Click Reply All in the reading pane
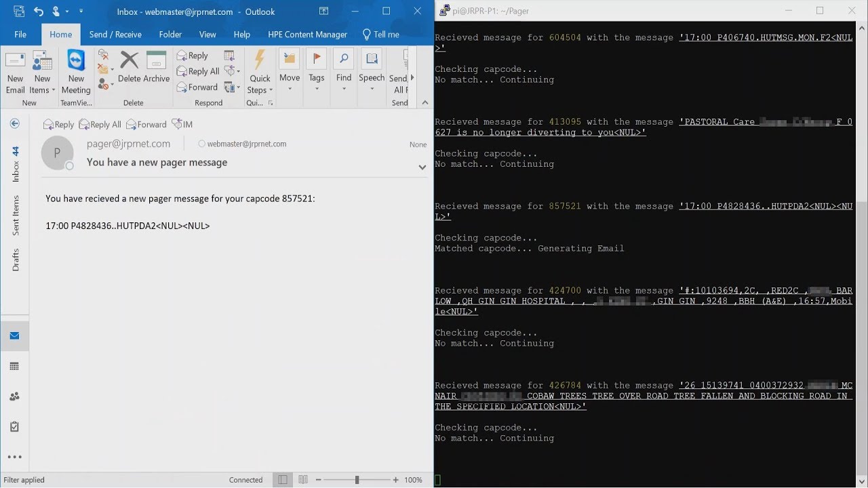868x488 pixels. (100, 125)
